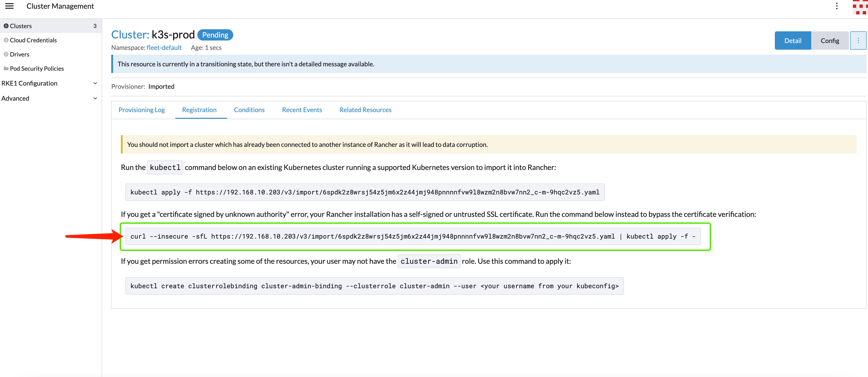Viewport: 868px width, 377px height.
Task: Switch to the Provisioning Log tab
Action: 141,110
